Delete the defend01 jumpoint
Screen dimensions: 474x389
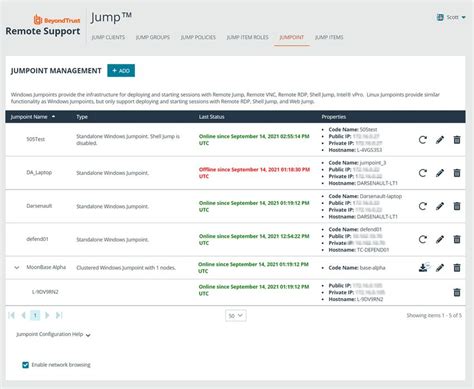(x=457, y=239)
